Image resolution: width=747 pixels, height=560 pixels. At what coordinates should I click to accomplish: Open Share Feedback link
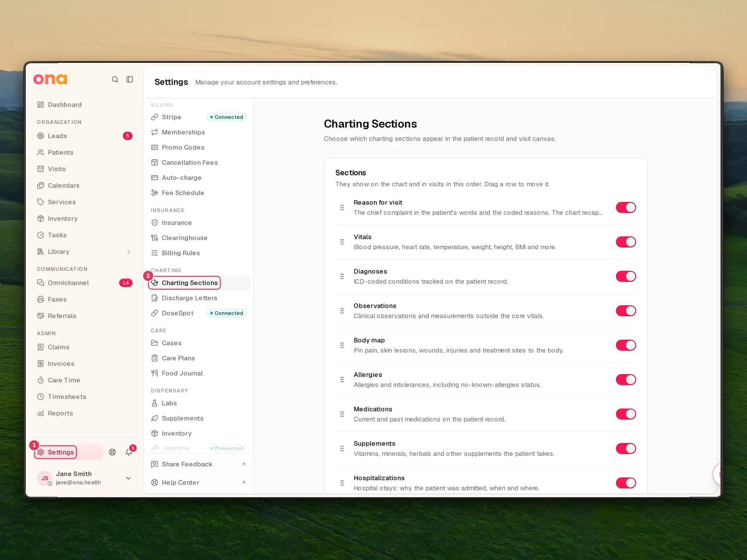(x=199, y=464)
